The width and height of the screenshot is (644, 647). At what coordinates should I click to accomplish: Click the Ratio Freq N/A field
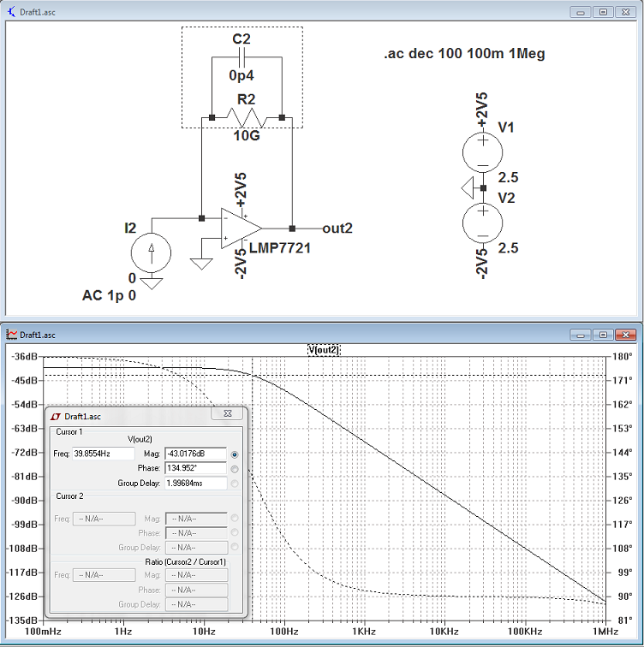click(x=104, y=575)
